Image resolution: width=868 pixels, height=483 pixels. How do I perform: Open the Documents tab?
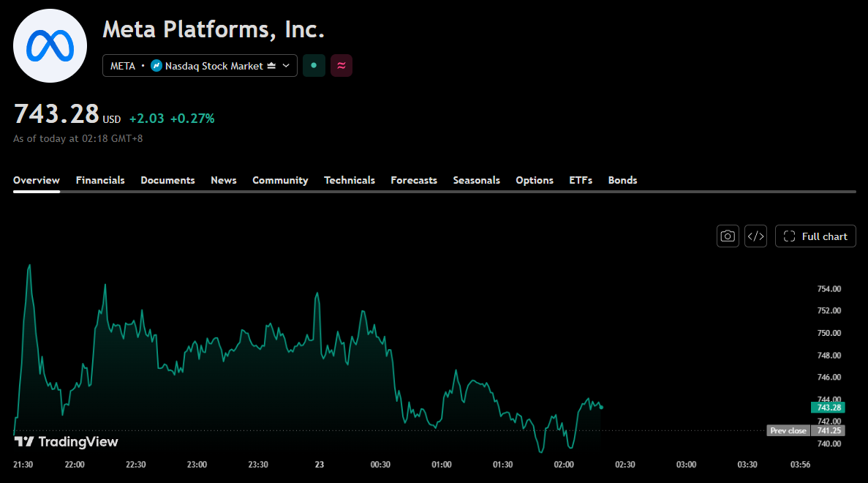click(x=167, y=180)
